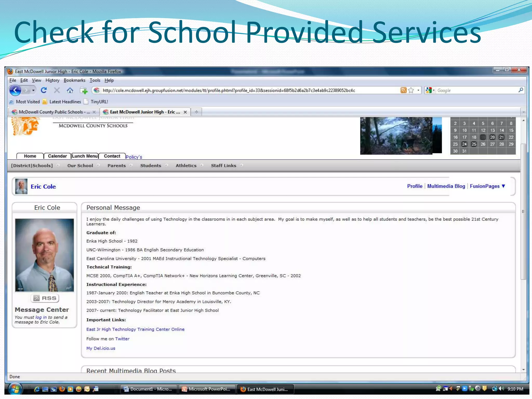This screenshot has width=532, height=399.
Task: Bookmark the page with the star icon
Action: click(x=411, y=90)
